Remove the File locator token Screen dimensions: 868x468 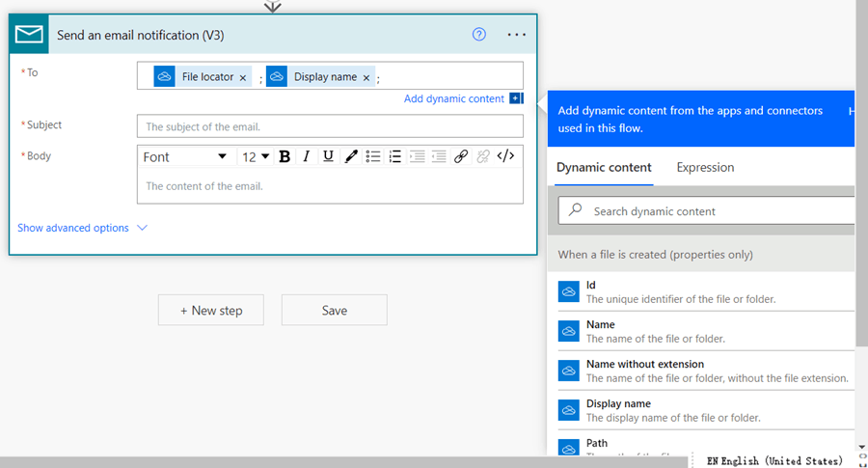[242, 77]
